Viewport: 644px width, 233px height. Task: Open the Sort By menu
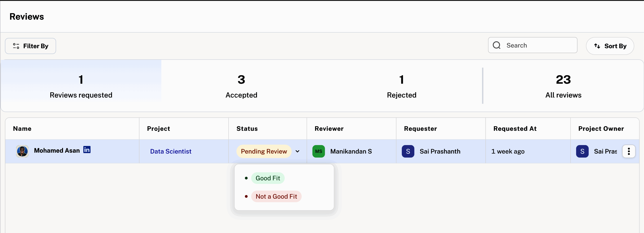pyautogui.click(x=610, y=46)
